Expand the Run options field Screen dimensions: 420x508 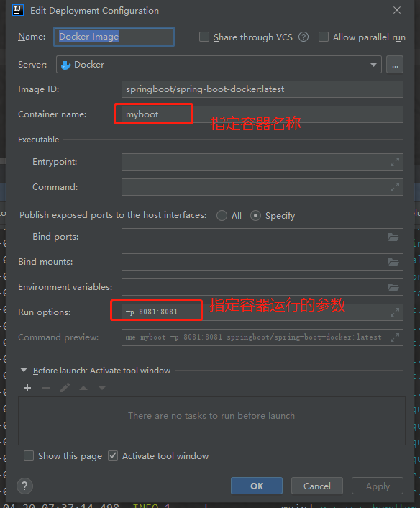click(x=394, y=312)
